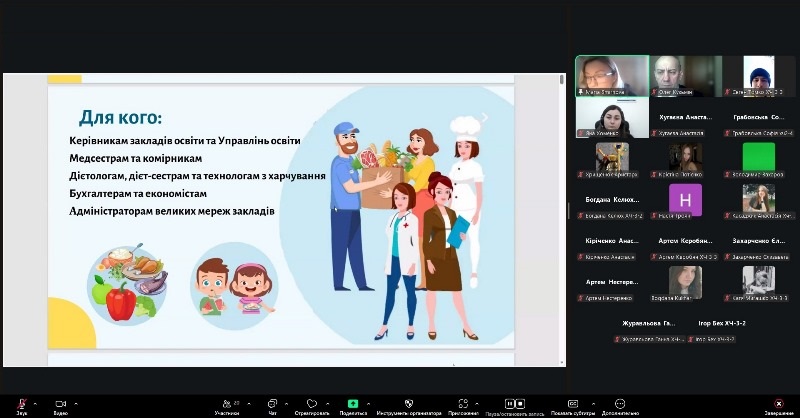This screenshot has width=800, height=418.
Task: Open the Chat panel
Action: pyautogui.click(x=272, y=403)
